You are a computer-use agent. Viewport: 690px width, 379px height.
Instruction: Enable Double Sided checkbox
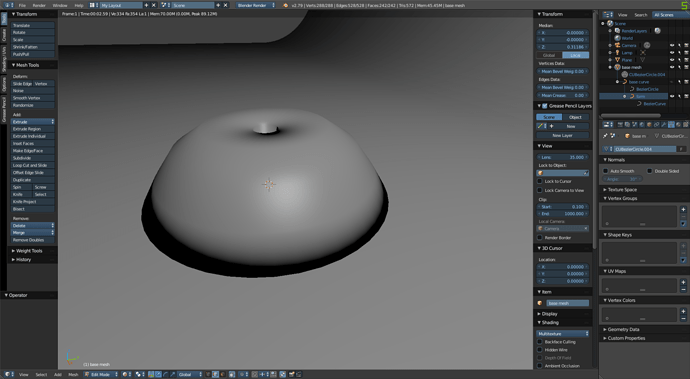click(x=650, y=171)
